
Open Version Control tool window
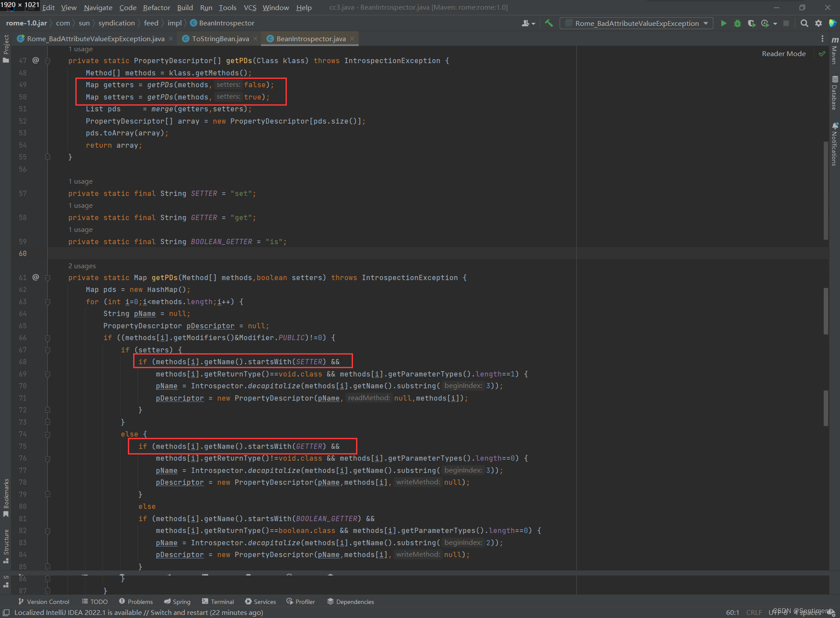pyautogui.click(x=44, y=601)
